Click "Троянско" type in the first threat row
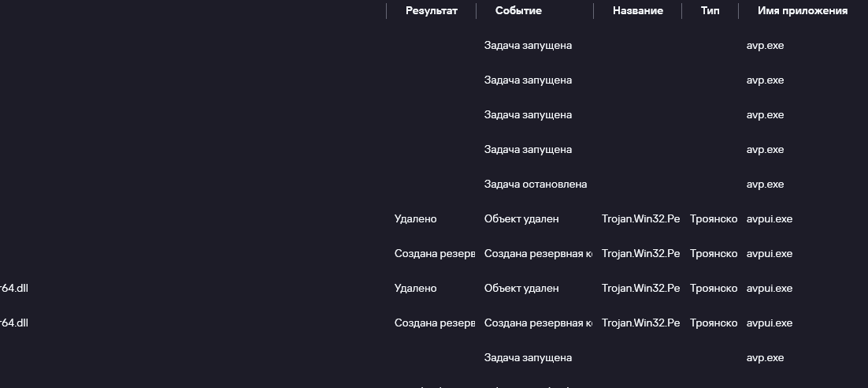The image size is (868, 388). pyautogui.click(x=714, y=219)
